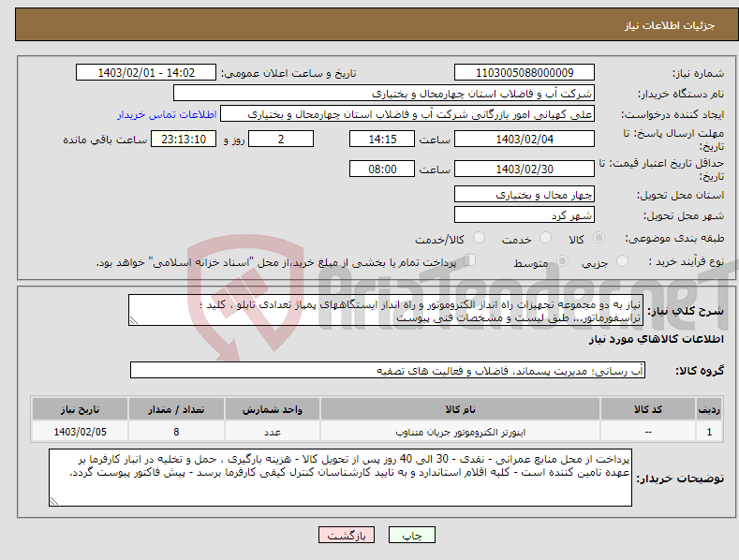Click the remaining time countdown 23:13:10
This screenshot has height=560, width=739.
[184, 139]
